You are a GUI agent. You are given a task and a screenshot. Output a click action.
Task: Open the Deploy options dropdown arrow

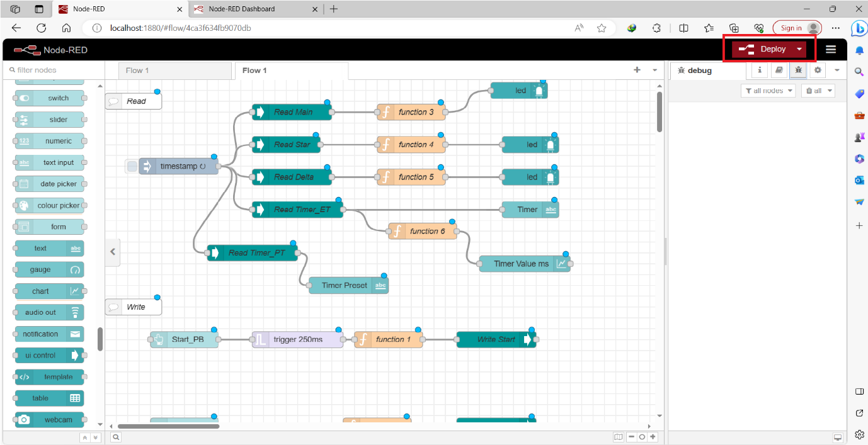coord(800,48)
